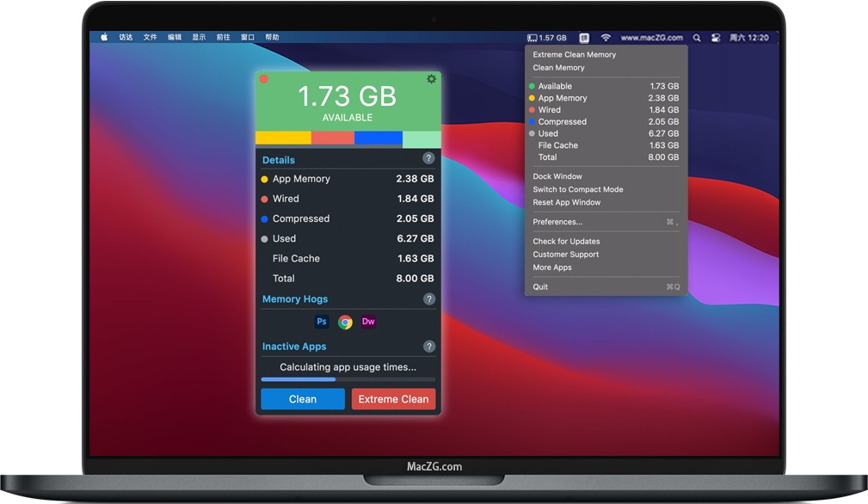Click the Chrome icon under Memory Hogs

pos(345,323)
